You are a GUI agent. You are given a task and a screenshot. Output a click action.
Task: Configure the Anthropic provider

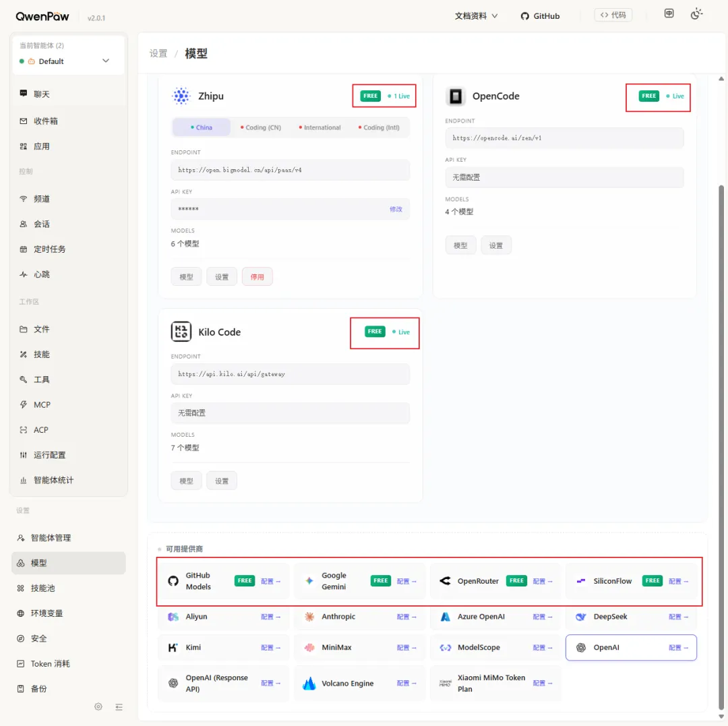click(406, 617)
